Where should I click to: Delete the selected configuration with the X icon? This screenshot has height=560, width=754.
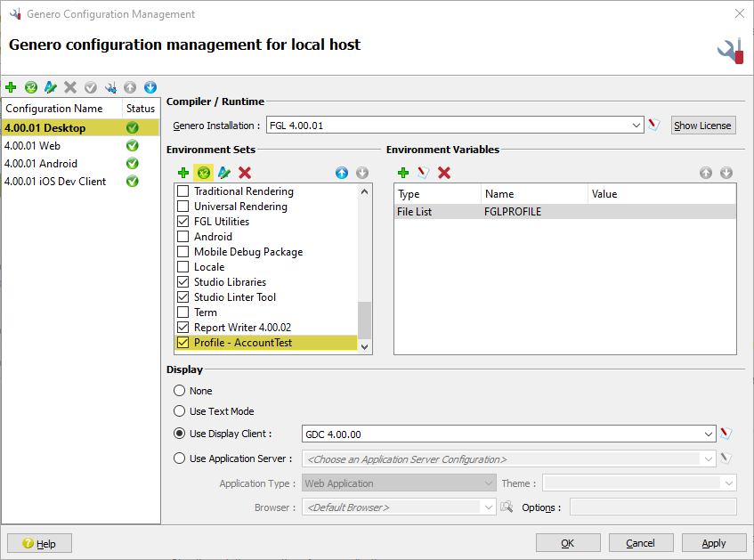(69, 87)
